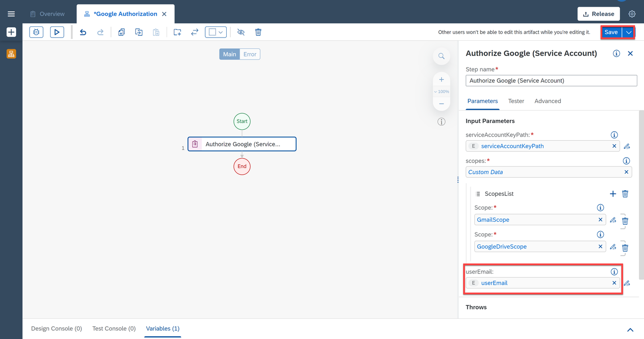This screenshot has height=339, width=644.
Task: Open the selection mode dropdown
Action: (216, 32)
